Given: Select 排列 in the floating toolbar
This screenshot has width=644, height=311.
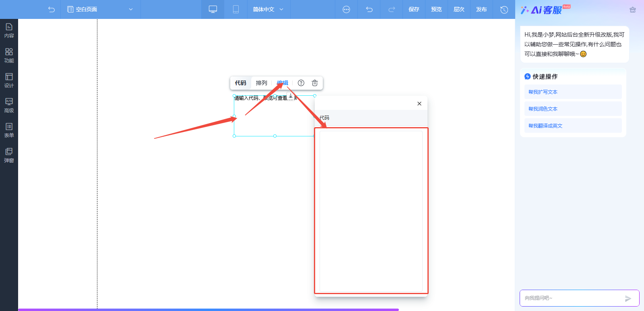Looking at the screenshot, I should click(x=262, y=83).
